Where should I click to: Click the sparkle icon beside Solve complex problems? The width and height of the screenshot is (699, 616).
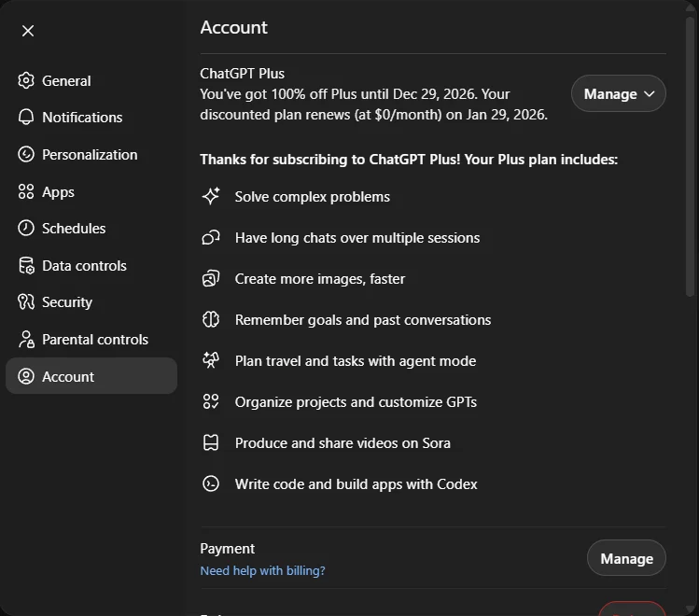(x=211, y=196)
